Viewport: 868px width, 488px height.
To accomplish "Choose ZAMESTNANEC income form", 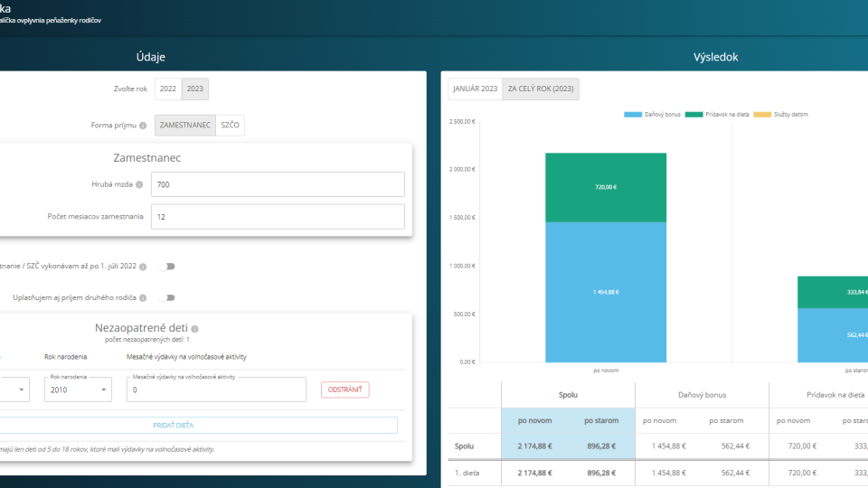I will click(x=184, y=125).
